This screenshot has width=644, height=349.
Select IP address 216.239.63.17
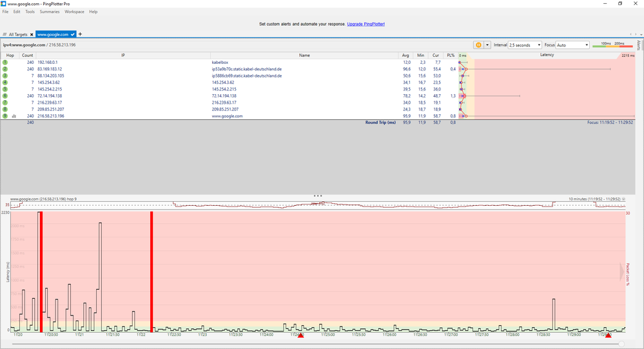click(x=50, y=103)
